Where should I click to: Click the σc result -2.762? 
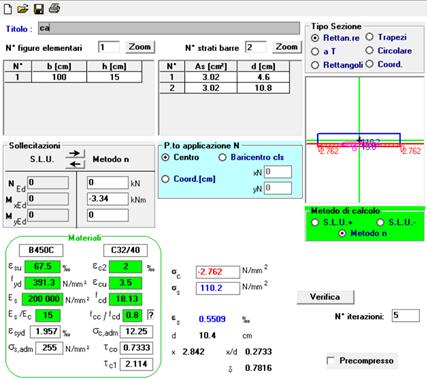click(218, 272)
